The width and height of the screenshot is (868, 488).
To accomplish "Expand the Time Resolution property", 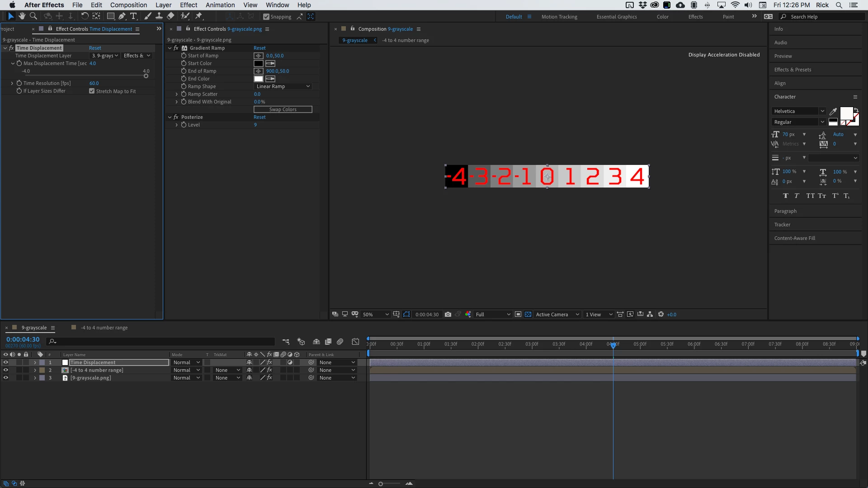I will point(12,83).
